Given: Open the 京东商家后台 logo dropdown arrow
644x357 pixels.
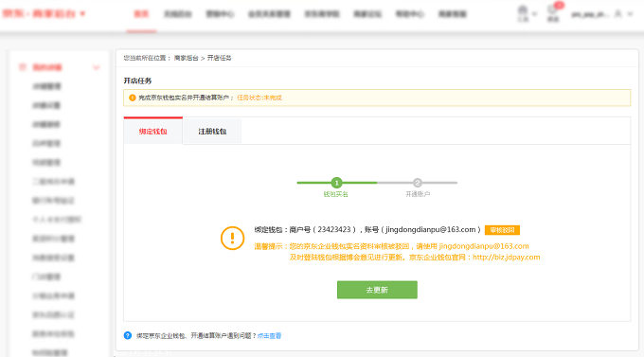Looking at the screenshot, I should pos(82,13).
